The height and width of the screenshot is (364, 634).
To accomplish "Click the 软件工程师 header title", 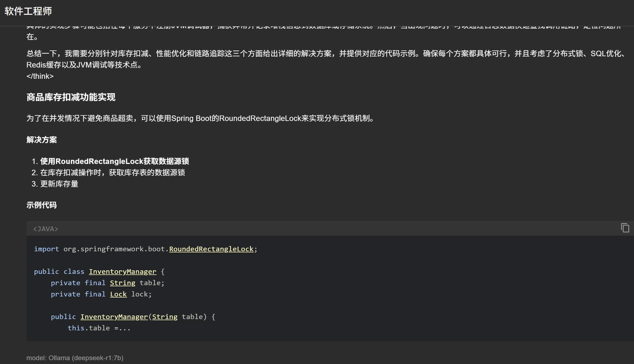I will (x=28, y=11).
